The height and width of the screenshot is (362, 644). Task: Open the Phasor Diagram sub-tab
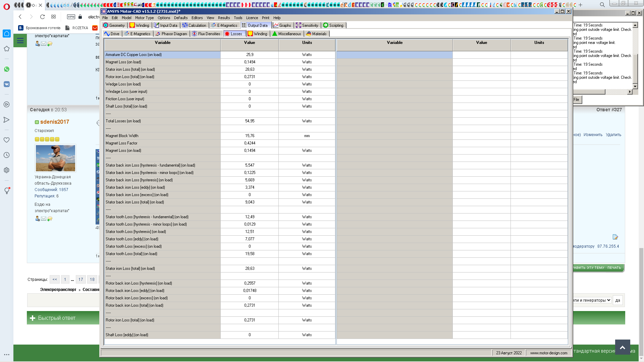click(171, 34)
